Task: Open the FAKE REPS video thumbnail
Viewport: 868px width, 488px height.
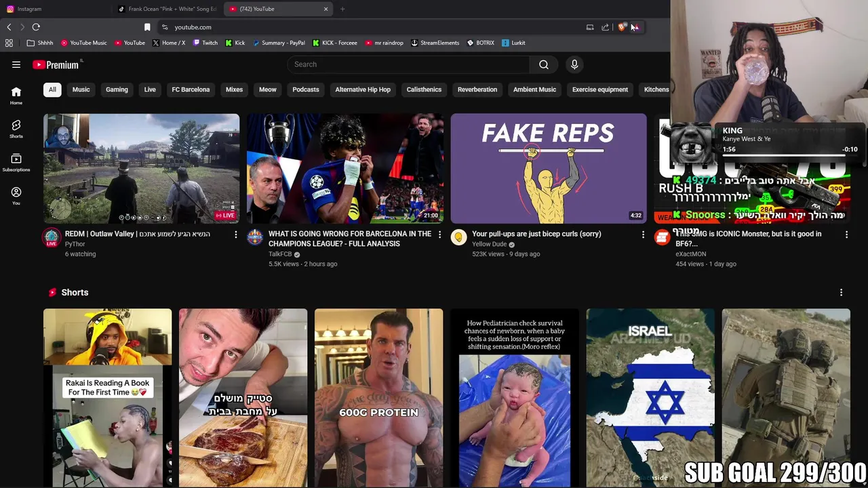Action: coord(549,169)
